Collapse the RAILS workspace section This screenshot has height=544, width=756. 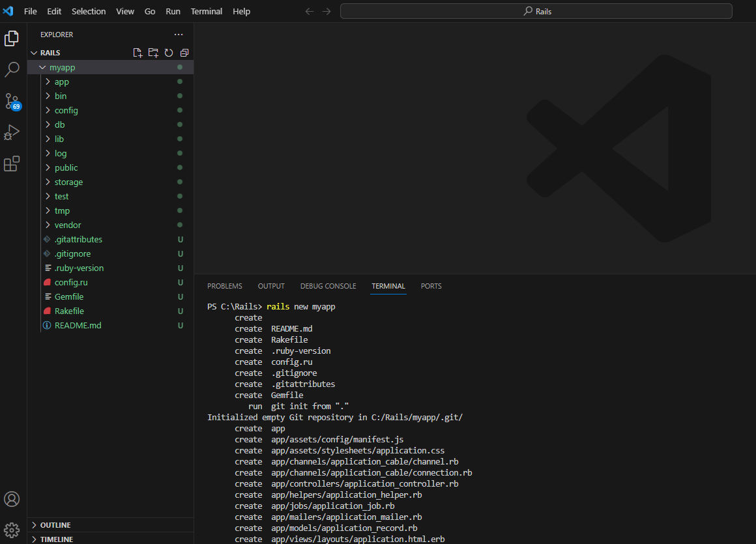click(34, 53)
